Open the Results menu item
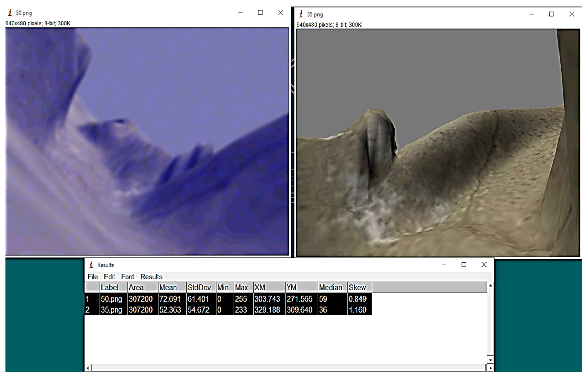This screenshot has width=588, height=378. pyautogui.click(x=151, y=277)
